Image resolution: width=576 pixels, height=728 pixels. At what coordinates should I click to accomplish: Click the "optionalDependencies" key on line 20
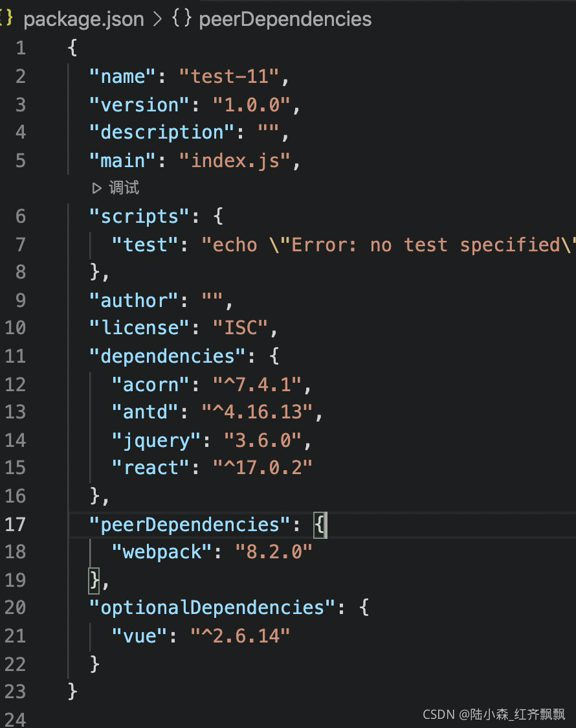coord(212,608)
